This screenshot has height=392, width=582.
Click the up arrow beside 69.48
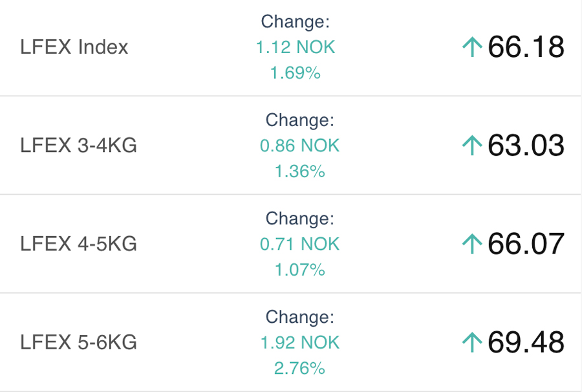473,342
